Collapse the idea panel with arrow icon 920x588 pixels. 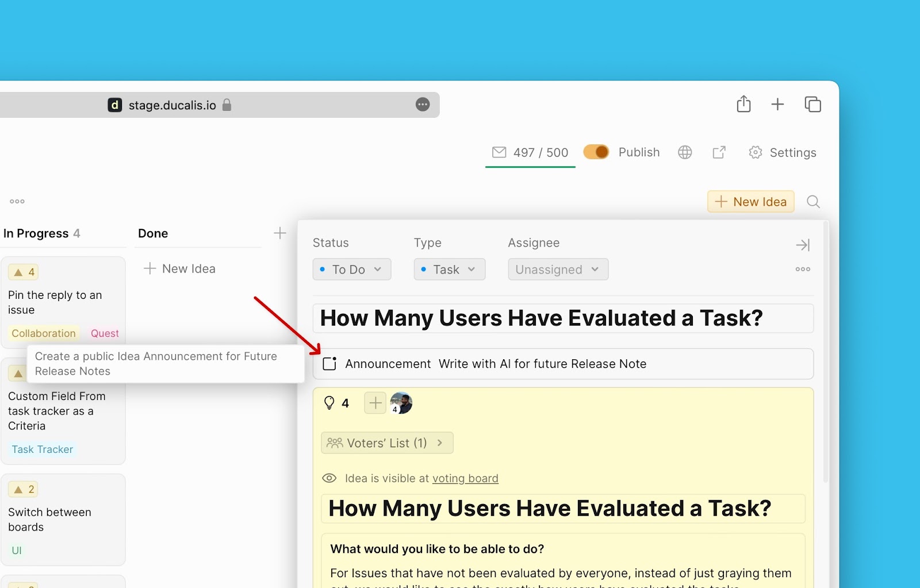[803, 245]
